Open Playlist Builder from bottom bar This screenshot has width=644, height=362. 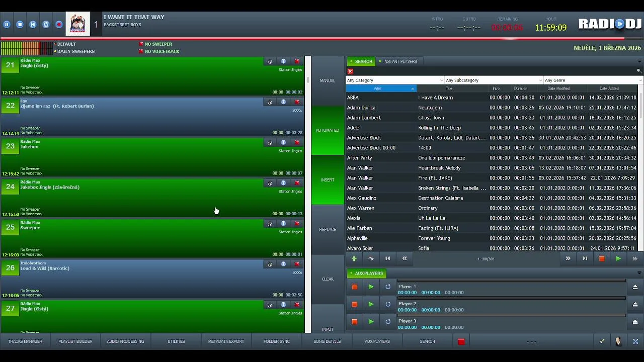75,341
